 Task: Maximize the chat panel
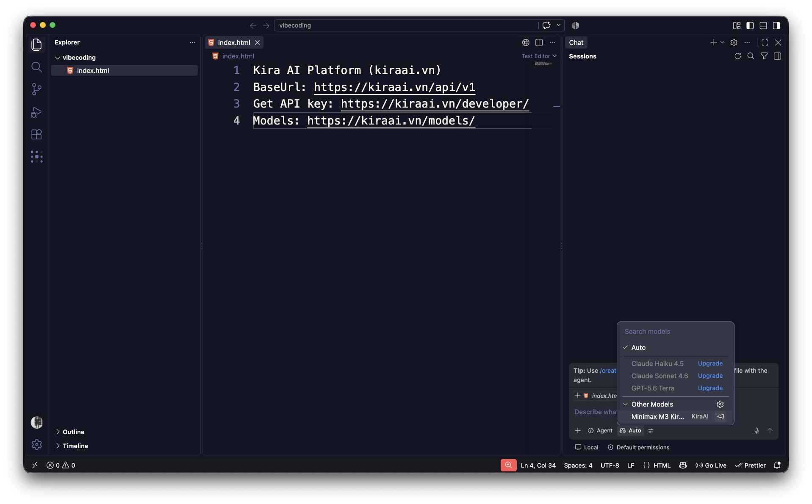click(x=765, y=42)
